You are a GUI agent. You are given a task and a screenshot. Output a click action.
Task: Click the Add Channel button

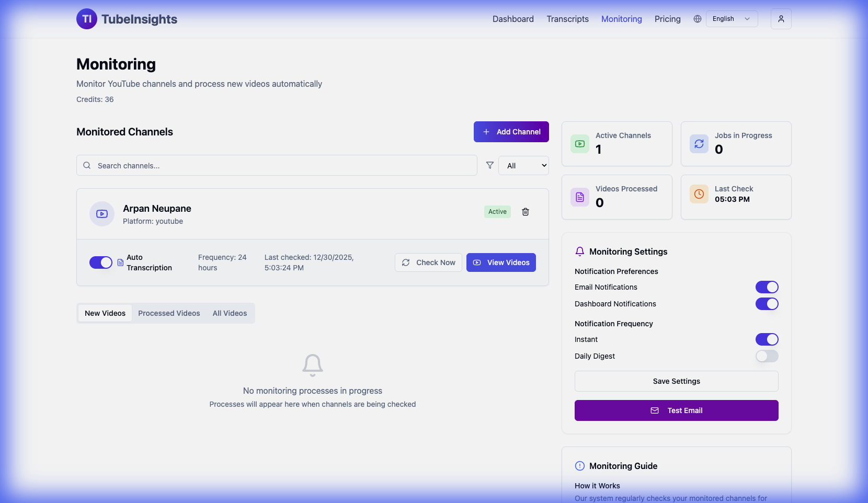click(511, 132)
